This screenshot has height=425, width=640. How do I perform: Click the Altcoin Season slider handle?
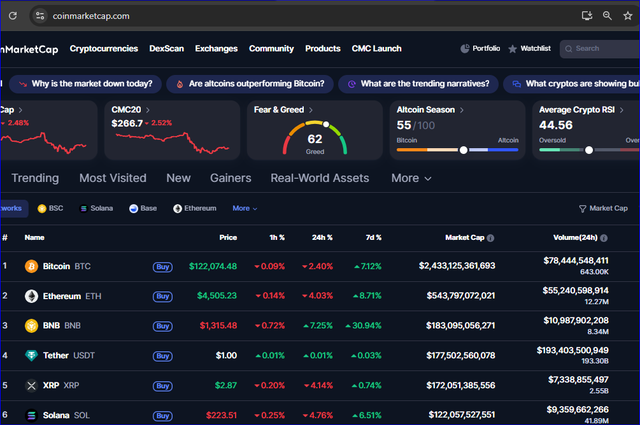(x=463, y=150)
